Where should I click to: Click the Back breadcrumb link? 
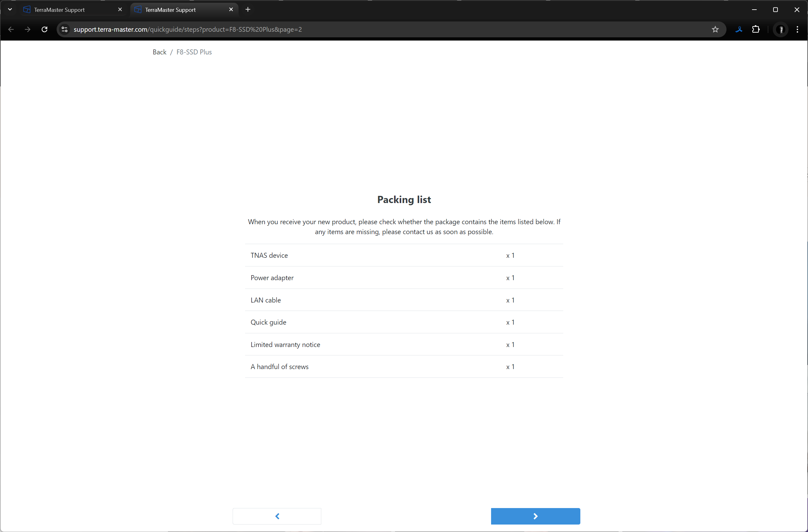pos(159,52)
